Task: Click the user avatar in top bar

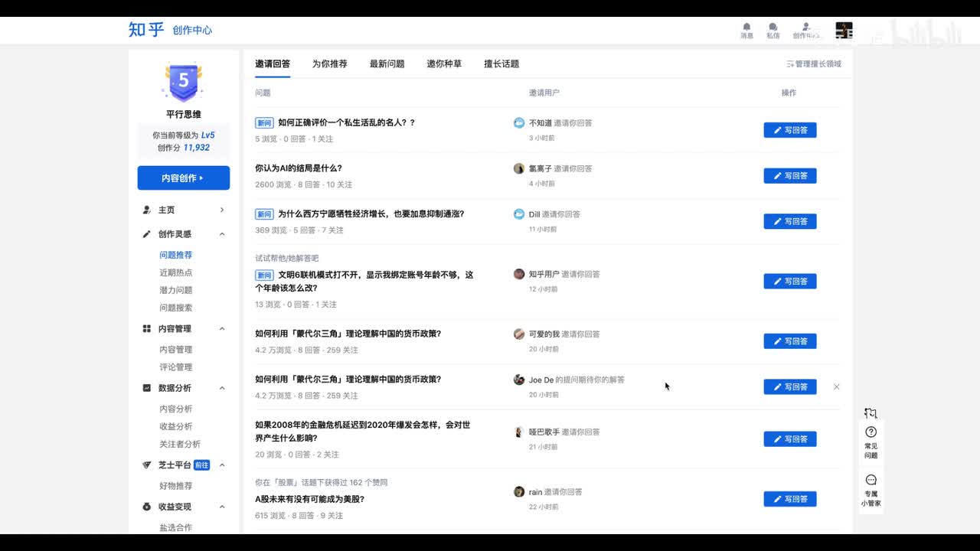Action: 844,31
